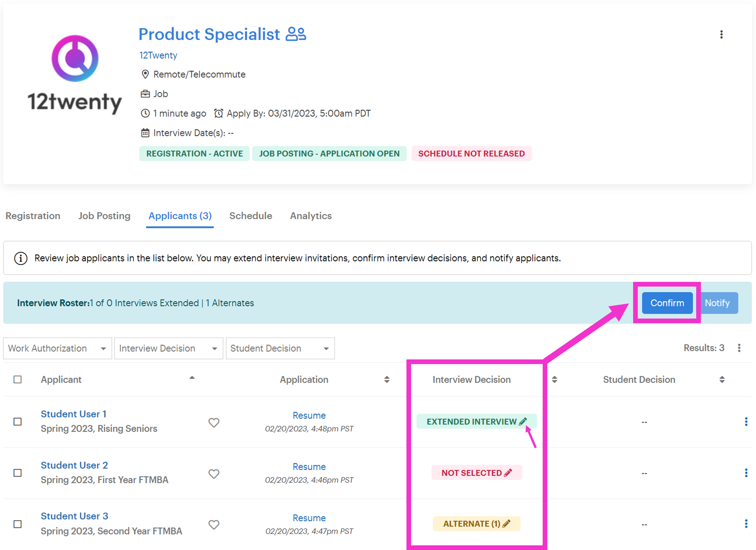Viewport: 756px width, 550px height.
Task: Click the Registration - Active status badge
Action: tap(194, 153)
